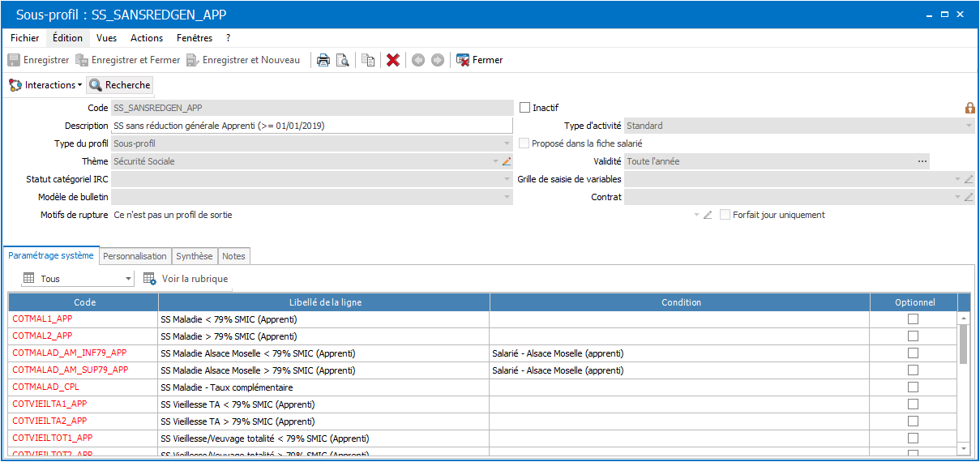The width and height of the screenshot is (980, 462).
Task: Check Optionnel for the COTVIEILTA1_APP row
Action: point(914,404)
